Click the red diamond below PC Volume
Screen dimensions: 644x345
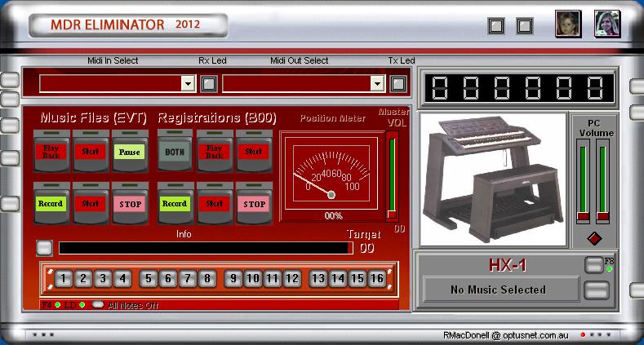[x=593, y=239]
